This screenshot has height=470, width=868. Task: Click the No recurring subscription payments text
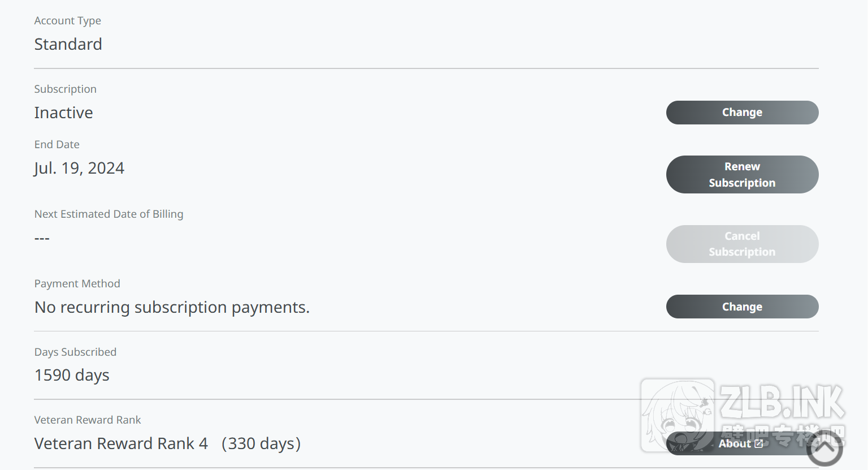[172, 307]
